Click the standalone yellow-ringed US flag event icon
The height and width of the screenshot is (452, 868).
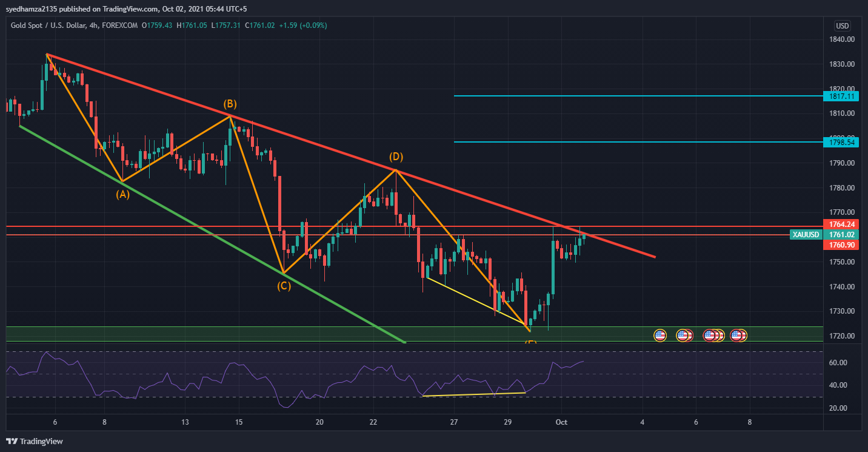660,335
